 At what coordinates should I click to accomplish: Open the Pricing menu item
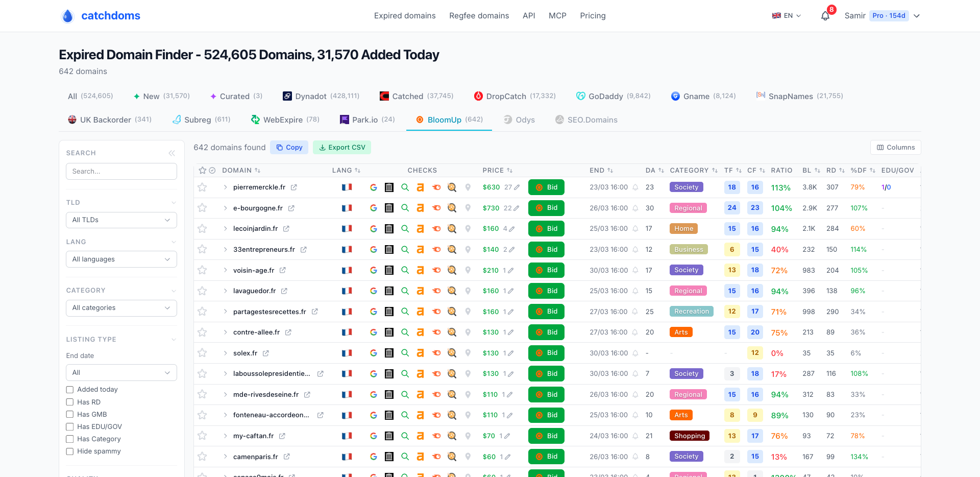pyautogui.click(x=593, y=16)
